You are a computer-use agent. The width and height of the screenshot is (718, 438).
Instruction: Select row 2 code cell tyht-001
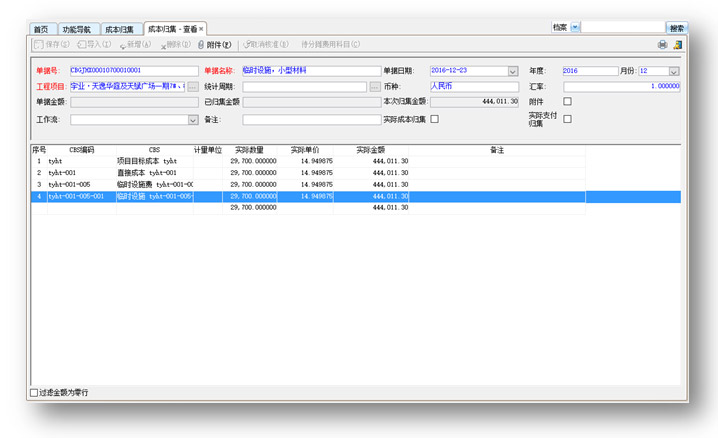(x=82, y=173)
